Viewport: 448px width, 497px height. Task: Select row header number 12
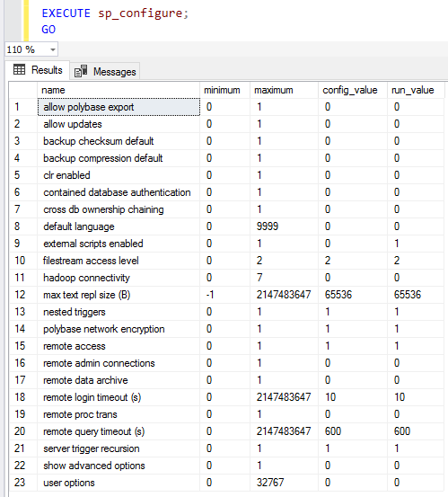coord(23,295)
